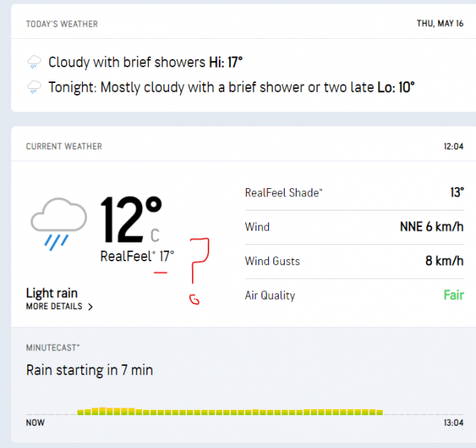The height and width of the screenshot is (448, 476).
Task: Click the CURRENT WEATHER card header
Action: click(64, 146)
